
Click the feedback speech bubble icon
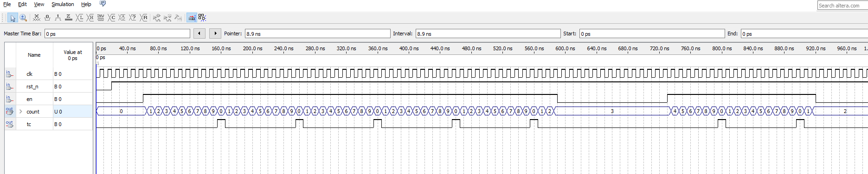click(x=103, y=4)
